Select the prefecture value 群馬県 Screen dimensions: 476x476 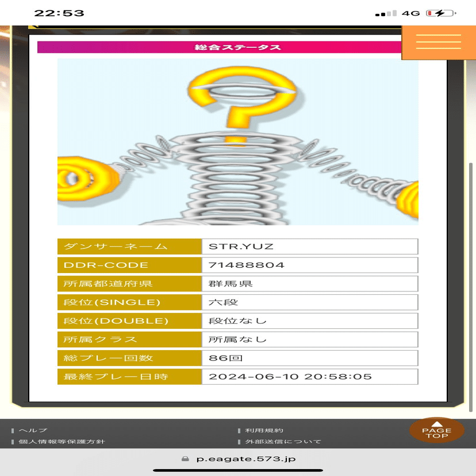coord(231,283)
